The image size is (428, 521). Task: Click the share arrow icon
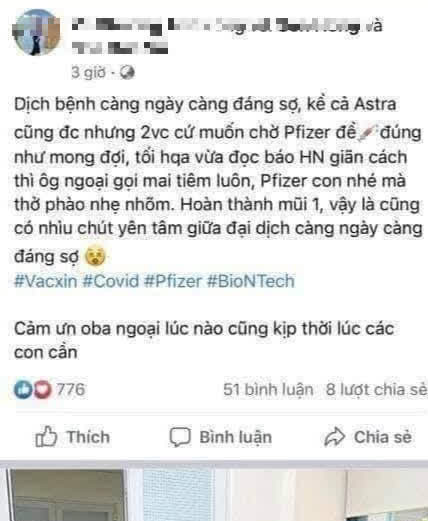334,437
